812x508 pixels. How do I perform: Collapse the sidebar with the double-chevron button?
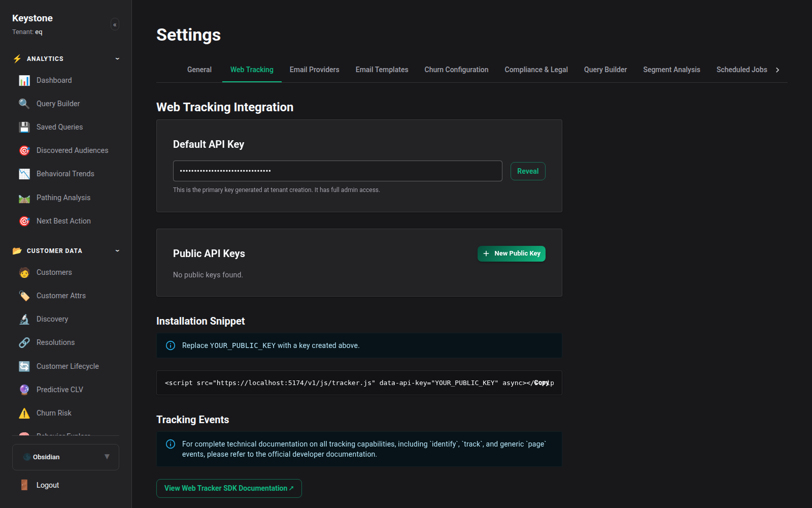point(115,24)
